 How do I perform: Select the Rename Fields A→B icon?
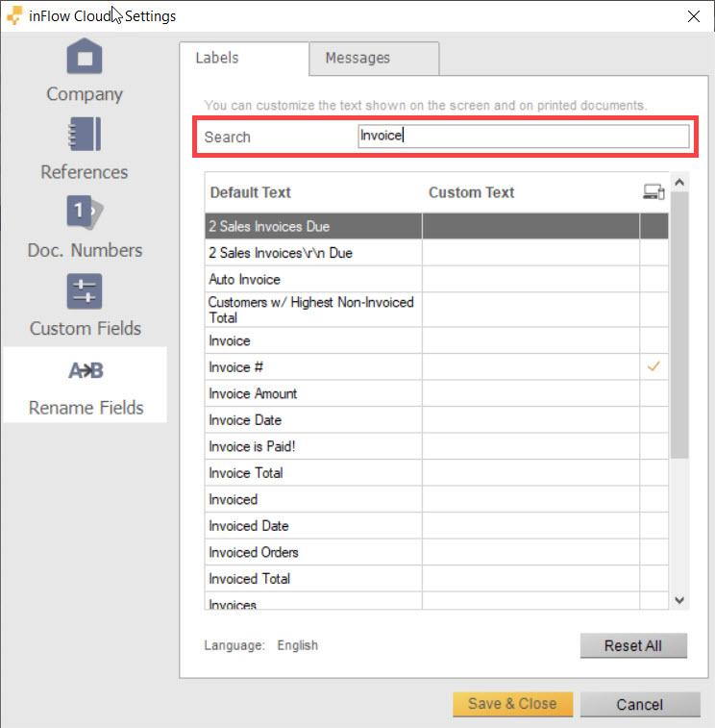point(86,370)
